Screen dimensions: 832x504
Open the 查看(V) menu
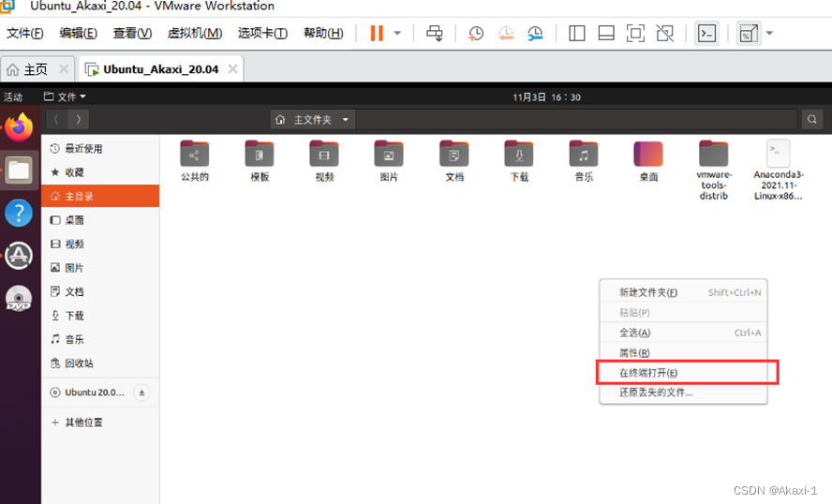pos(132,33)
